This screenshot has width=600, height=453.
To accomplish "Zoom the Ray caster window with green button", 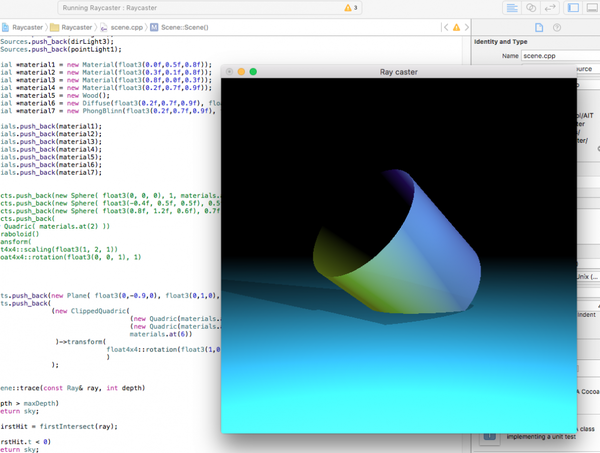I will [x=253, y=72].
